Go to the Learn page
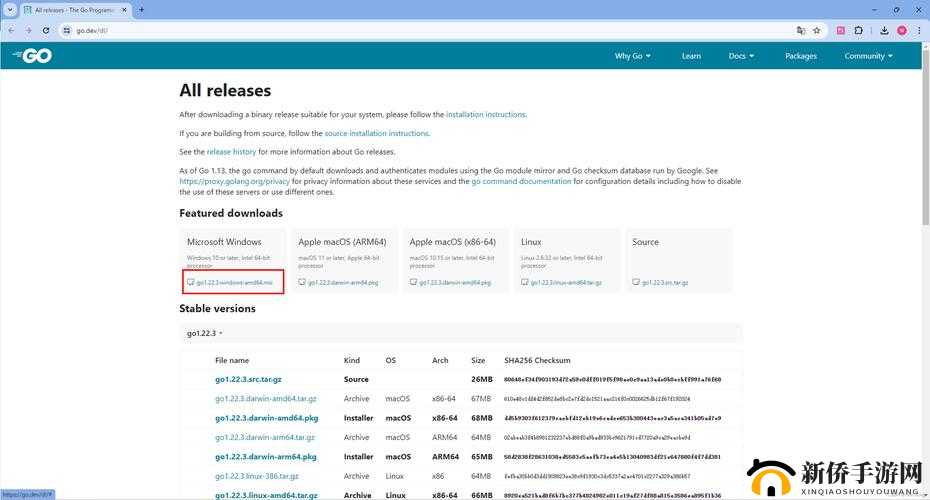Viewport: 930px width, 500px height. pos(691,56)
